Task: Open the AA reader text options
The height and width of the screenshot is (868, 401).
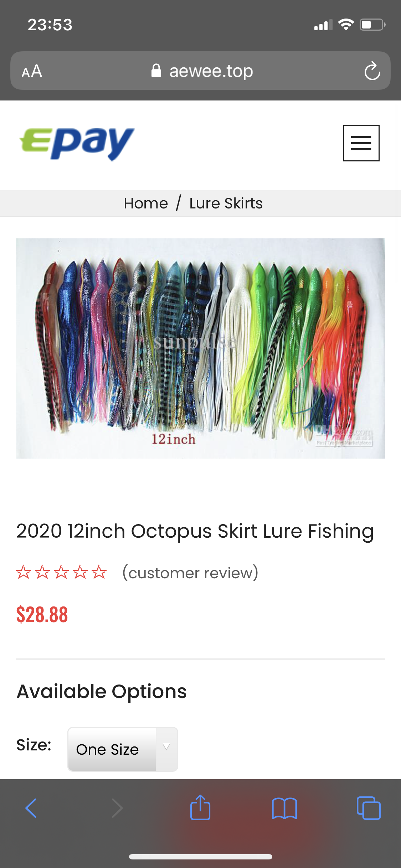Action: click(x=32, y=71)
